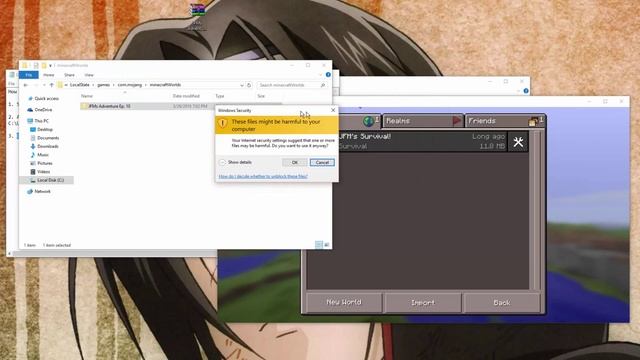Image resolution: width=640 pixels, height=360 pixels.
Task: Click the File ribbon tab
Action: pyautogui.click(x=29, y=75)
